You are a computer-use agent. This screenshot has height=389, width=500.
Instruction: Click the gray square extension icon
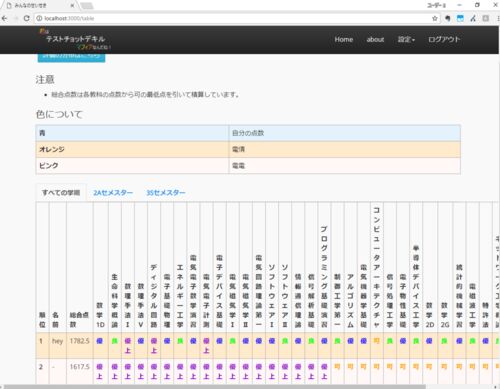pyautogui.click(x=486, y=18)
